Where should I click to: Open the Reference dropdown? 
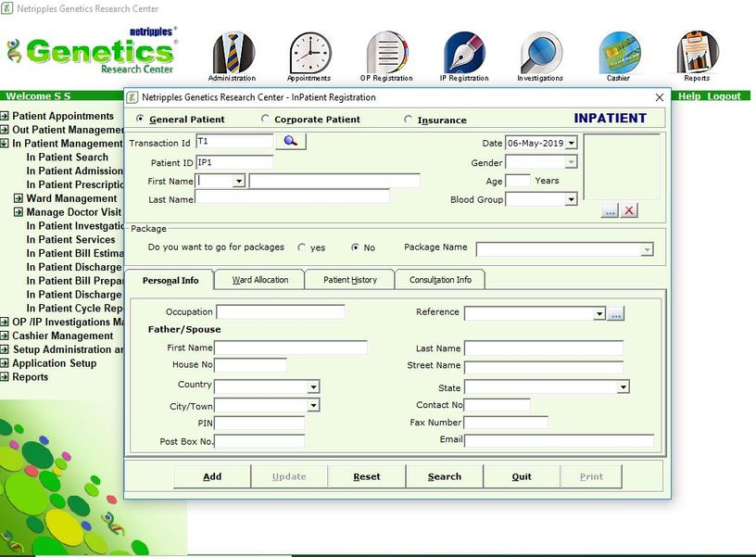(599, 314)
